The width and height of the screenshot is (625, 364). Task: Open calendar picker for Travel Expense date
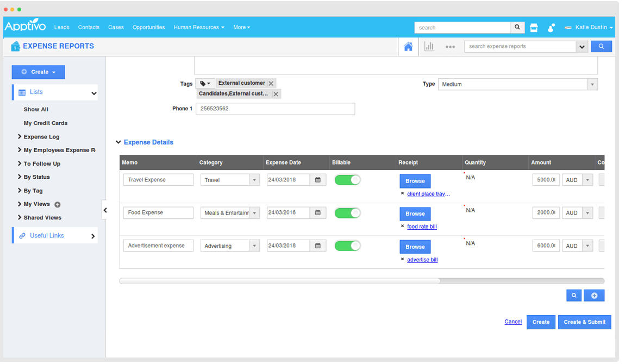(318, 180)
